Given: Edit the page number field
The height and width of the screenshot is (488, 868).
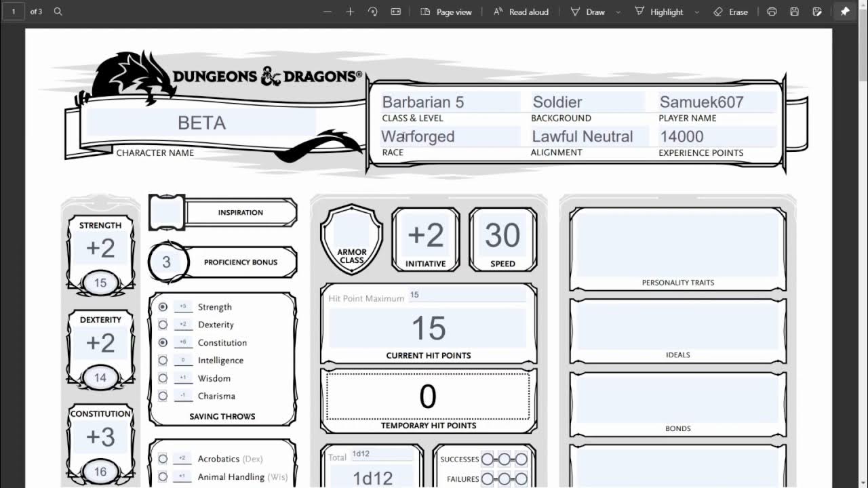Looking at the screenshot, I should 13,12.
